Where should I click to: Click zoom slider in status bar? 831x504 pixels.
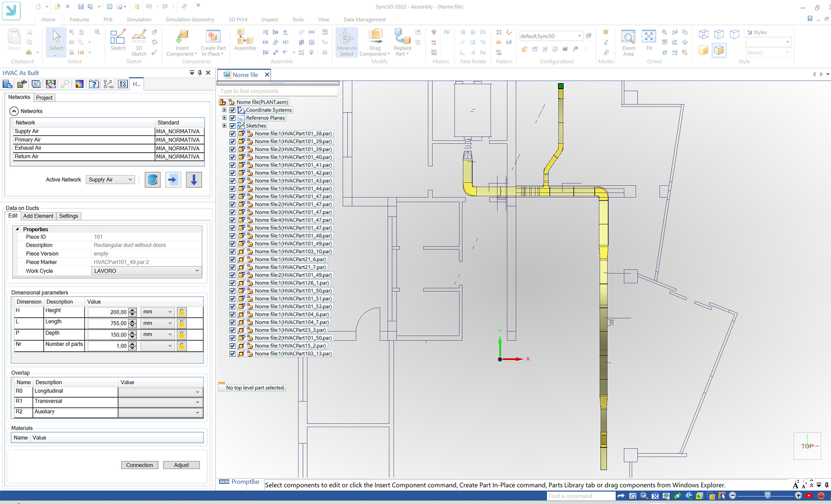point(767,495)
